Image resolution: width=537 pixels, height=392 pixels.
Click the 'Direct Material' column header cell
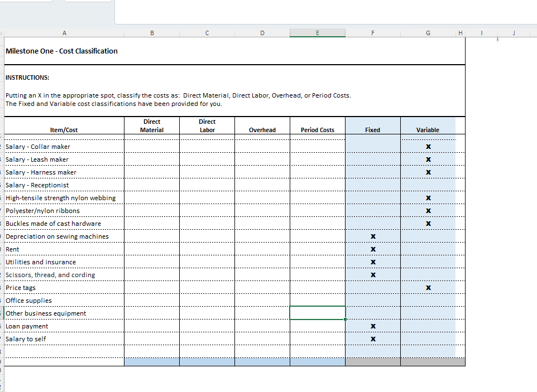tap(152, 125)
